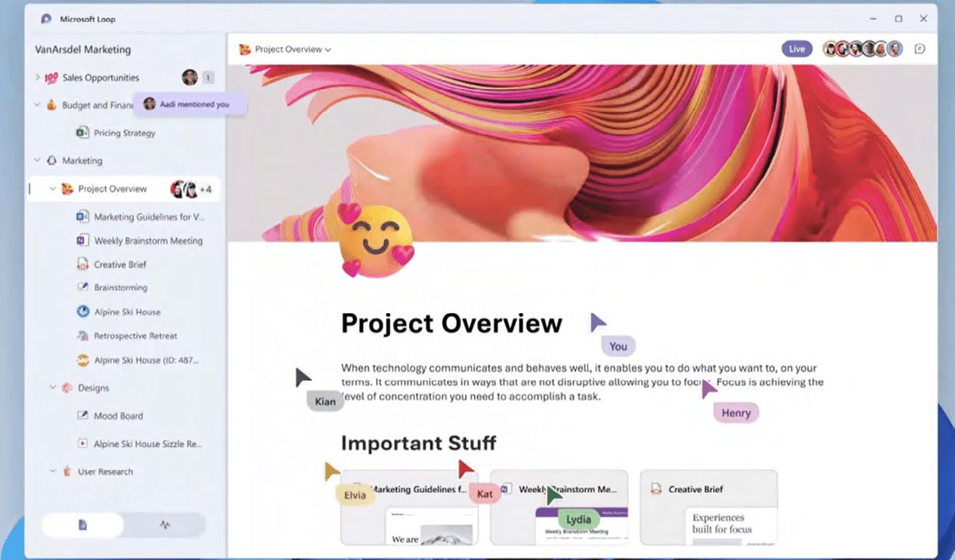955x560 pixels.
Task: Switch to the activity pulse tab at sidebar bottom
Action: tap(165, 525)
